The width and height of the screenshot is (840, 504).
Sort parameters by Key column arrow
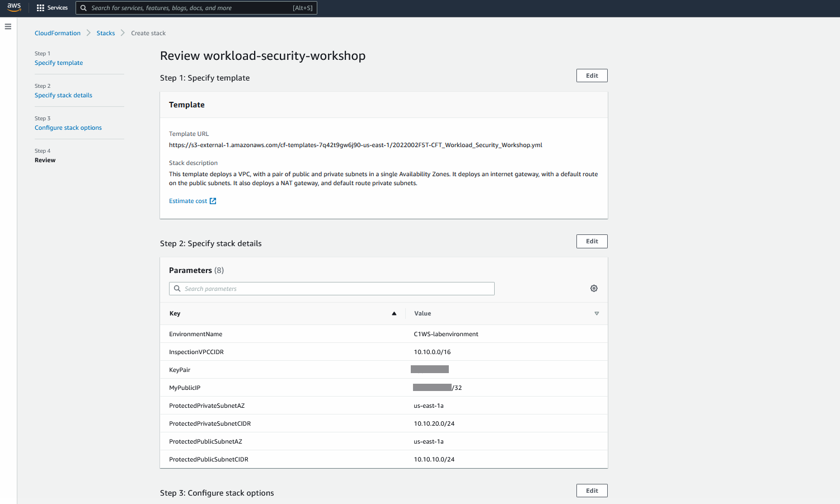[394, 313]
